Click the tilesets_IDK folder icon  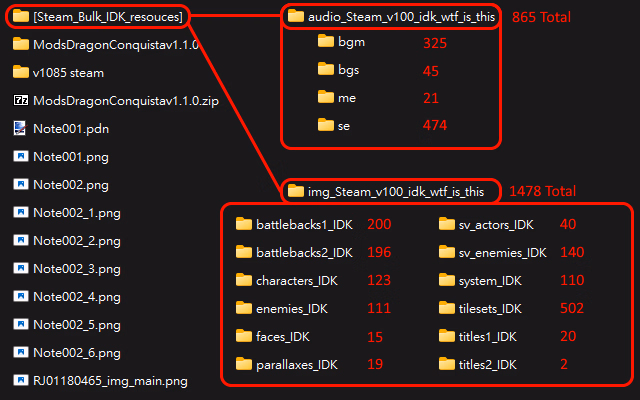(x=447, y=308)
